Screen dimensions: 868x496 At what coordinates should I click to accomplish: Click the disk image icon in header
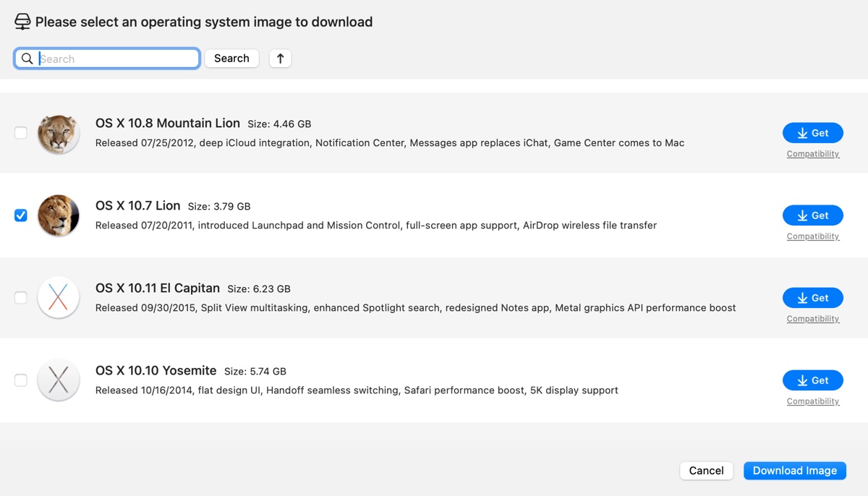click(x=22, y=22)
